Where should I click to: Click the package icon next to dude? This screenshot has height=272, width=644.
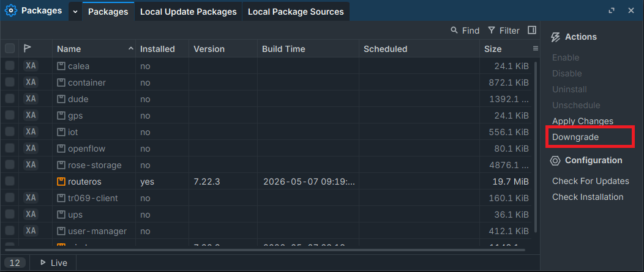pos(61,99)
